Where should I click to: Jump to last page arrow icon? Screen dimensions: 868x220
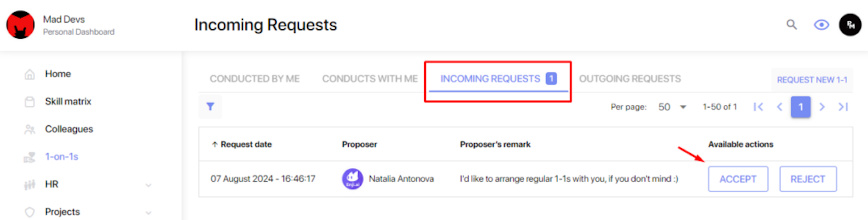click(843, 107)
